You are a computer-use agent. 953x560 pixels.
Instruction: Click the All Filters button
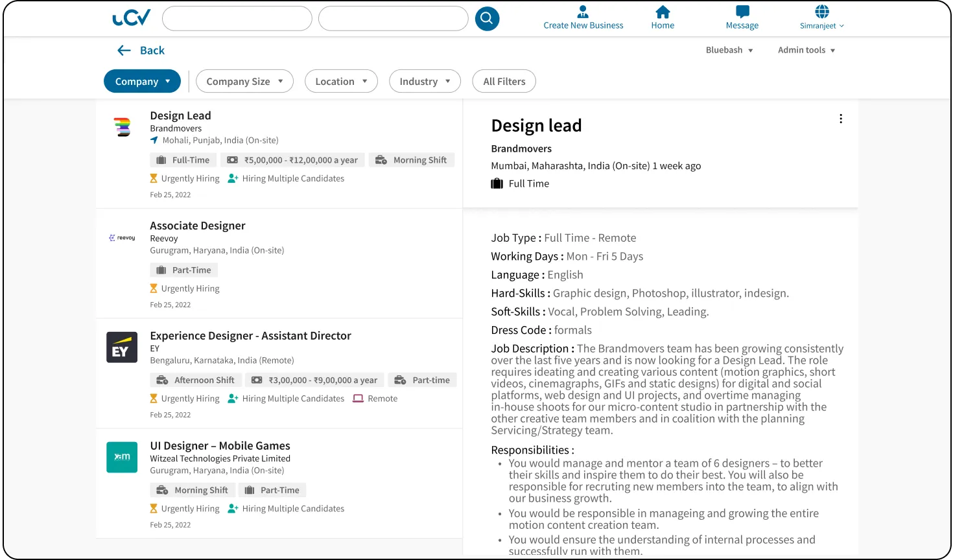click(504, 81)
